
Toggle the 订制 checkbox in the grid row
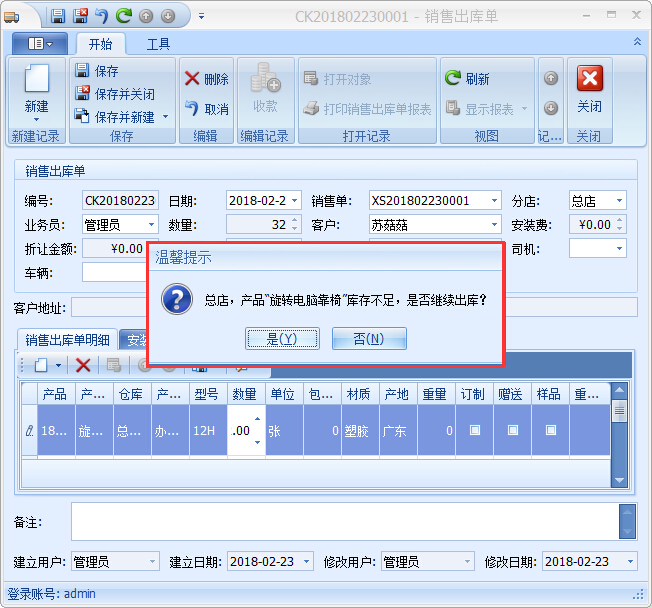[x=474, y=430]
